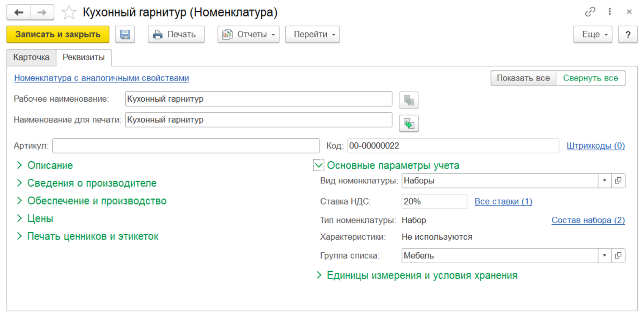Click the back navigation arrow
Screen dimensions: 644x318
click(18, 12)
